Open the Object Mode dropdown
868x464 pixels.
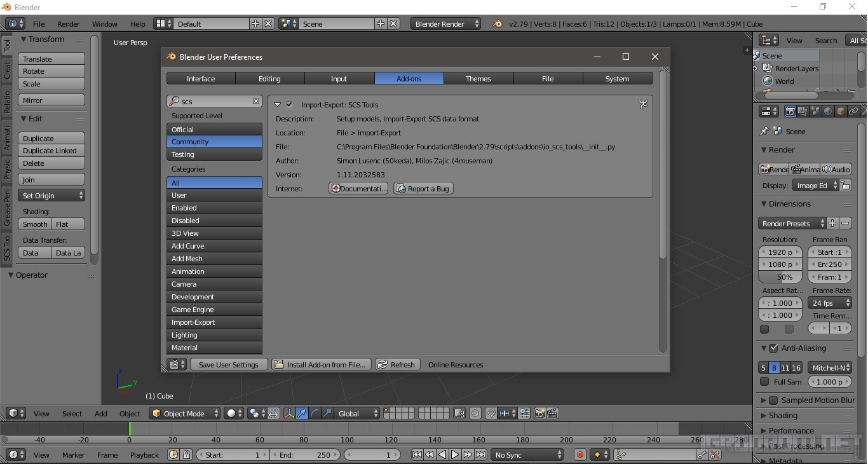click(x=184, y=413)
